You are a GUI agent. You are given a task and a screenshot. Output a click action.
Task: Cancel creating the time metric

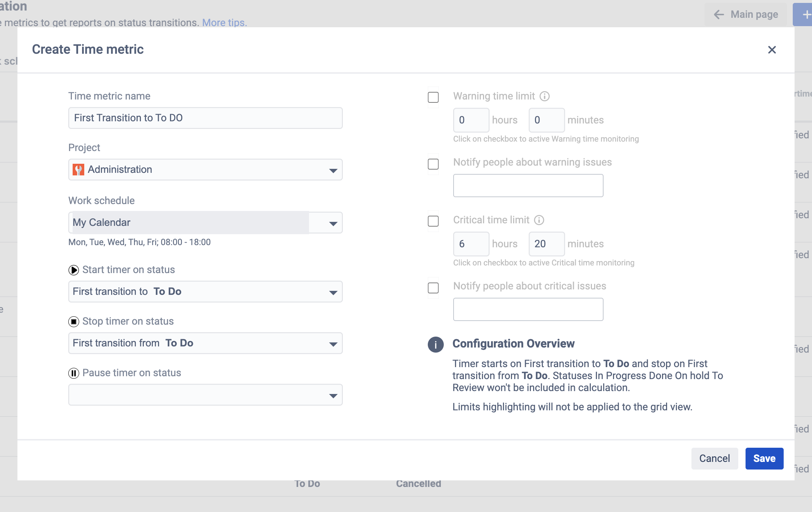point(714,459)
